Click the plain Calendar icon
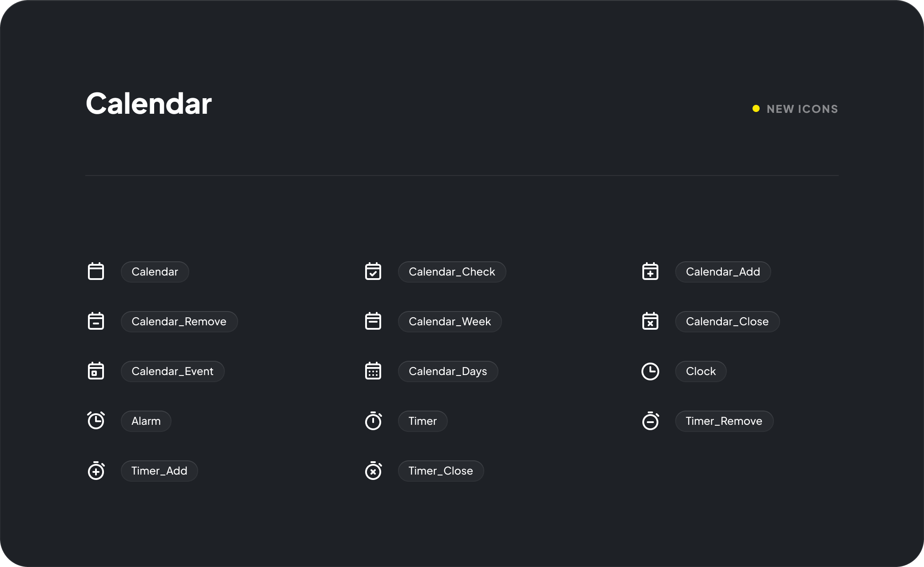The height and width of the screenshot is (567, 924). click(x=96, y=272)
